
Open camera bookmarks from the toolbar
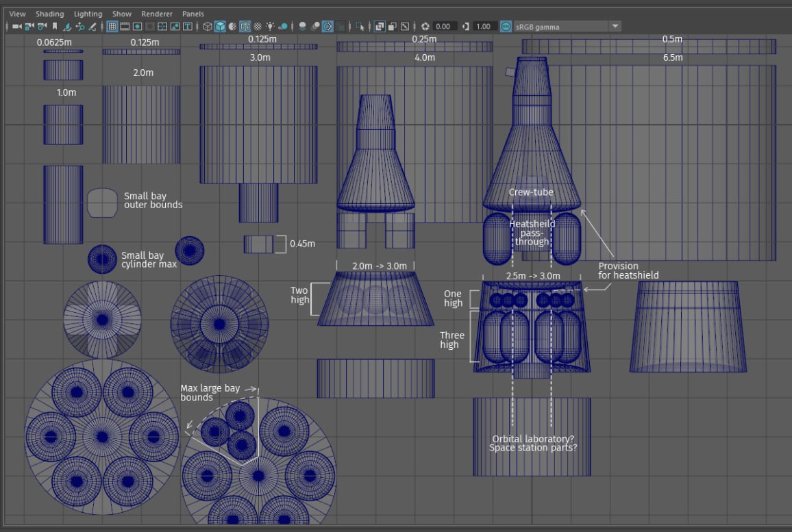(55, 26)
